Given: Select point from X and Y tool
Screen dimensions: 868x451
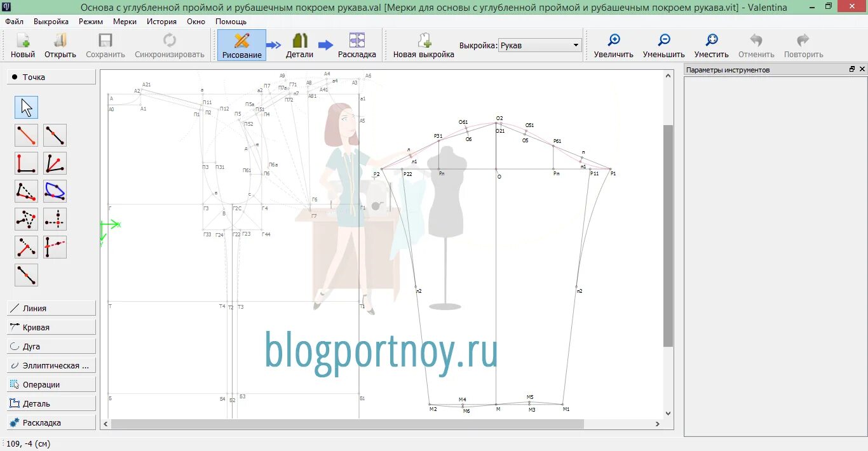Looking at the screenshot, I should click(55, 219).
